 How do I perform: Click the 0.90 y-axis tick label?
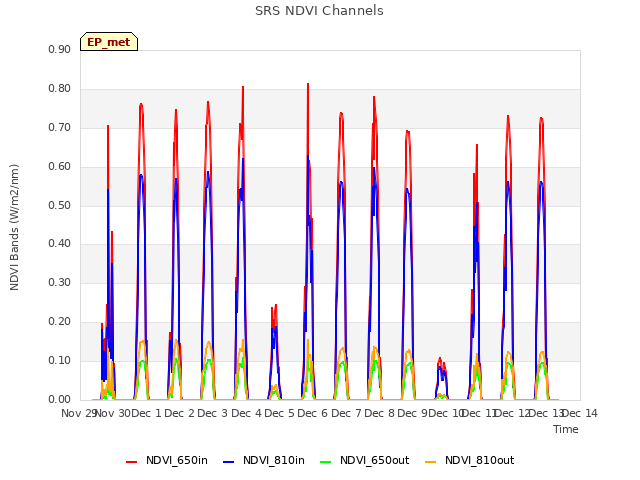tap(60, 49)
